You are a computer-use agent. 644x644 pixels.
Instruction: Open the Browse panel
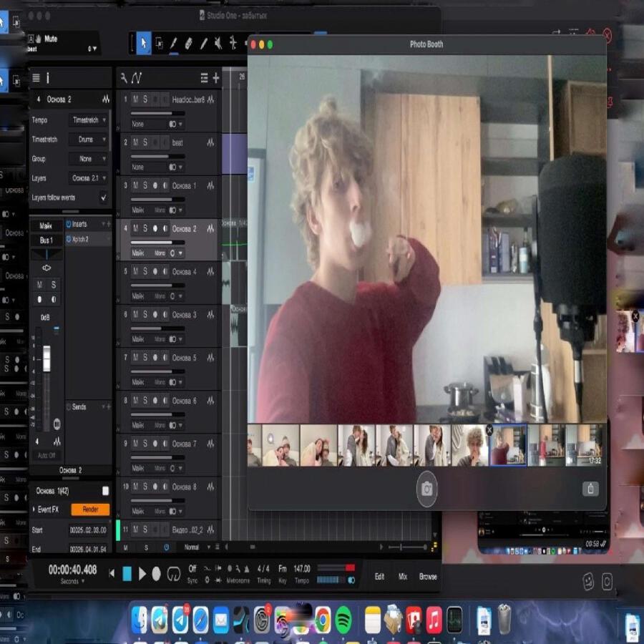(x=428, y=577)
